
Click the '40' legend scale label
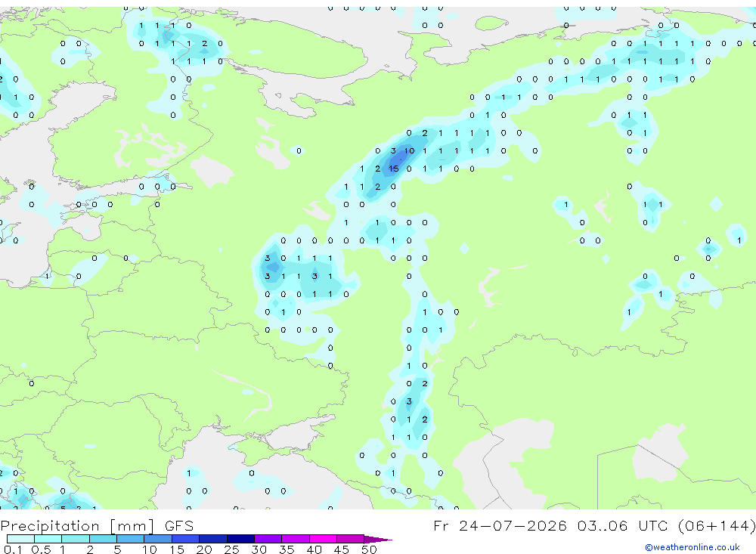314,549
